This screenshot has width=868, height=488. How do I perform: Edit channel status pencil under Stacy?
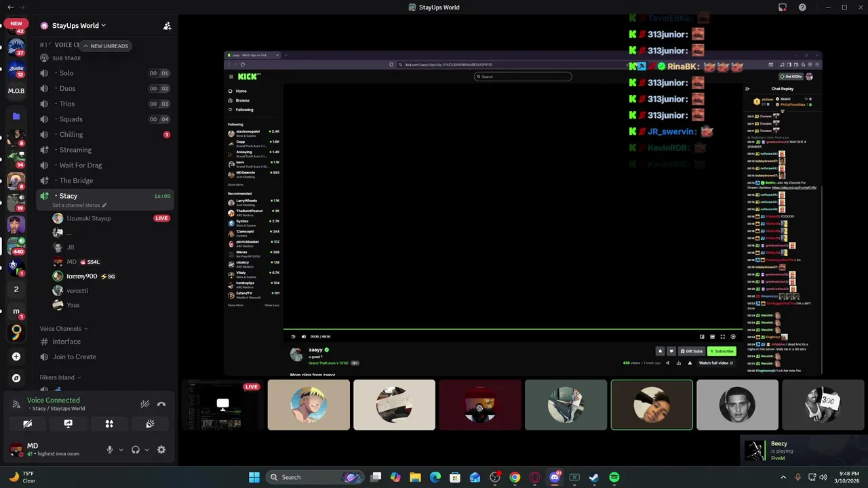coord(104,205)
